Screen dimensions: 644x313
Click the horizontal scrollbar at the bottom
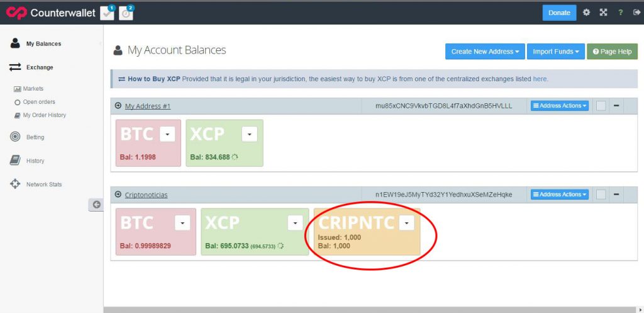(370, 310)
